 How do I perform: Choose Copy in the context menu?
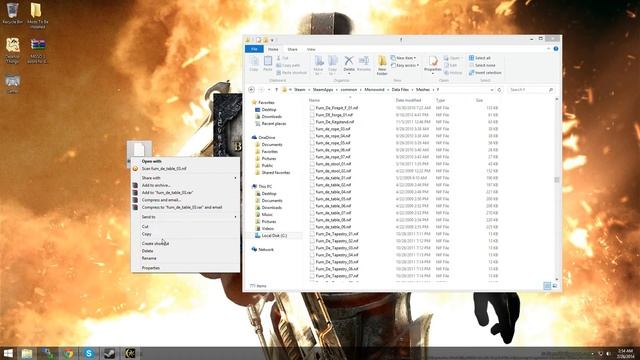click(147, 234)
